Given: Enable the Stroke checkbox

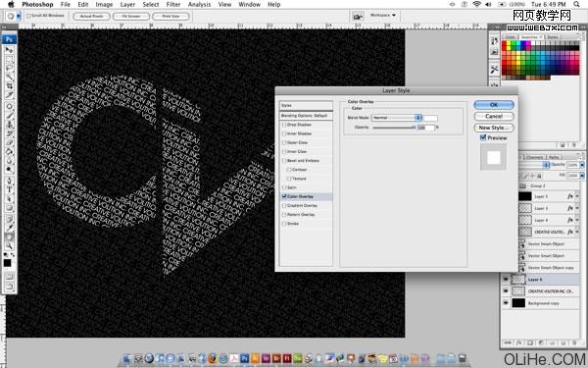Looking at the screenshot, I should pos(284,224).
